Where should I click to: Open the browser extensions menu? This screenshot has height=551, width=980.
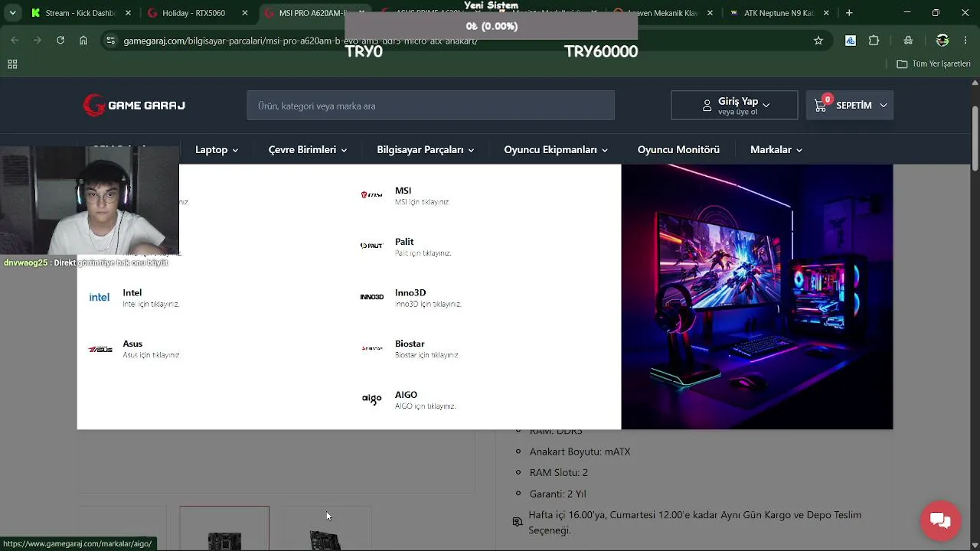[874, 41]
